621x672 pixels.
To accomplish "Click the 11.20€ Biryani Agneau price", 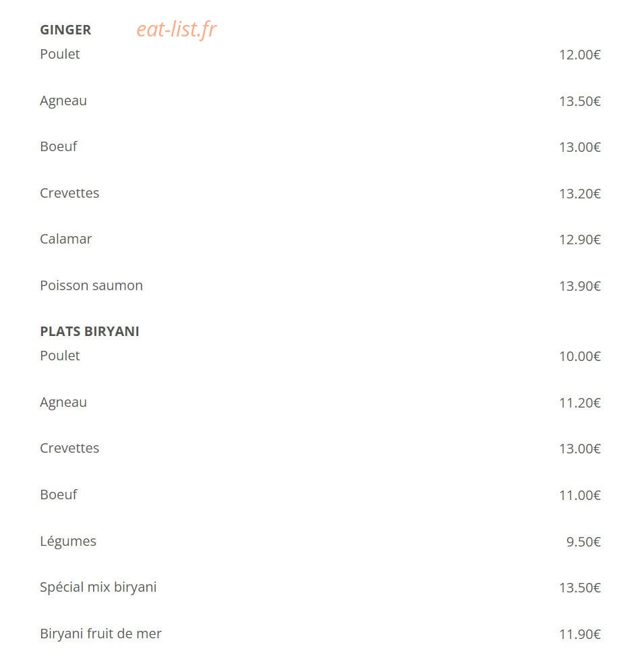I will point(580,403).
